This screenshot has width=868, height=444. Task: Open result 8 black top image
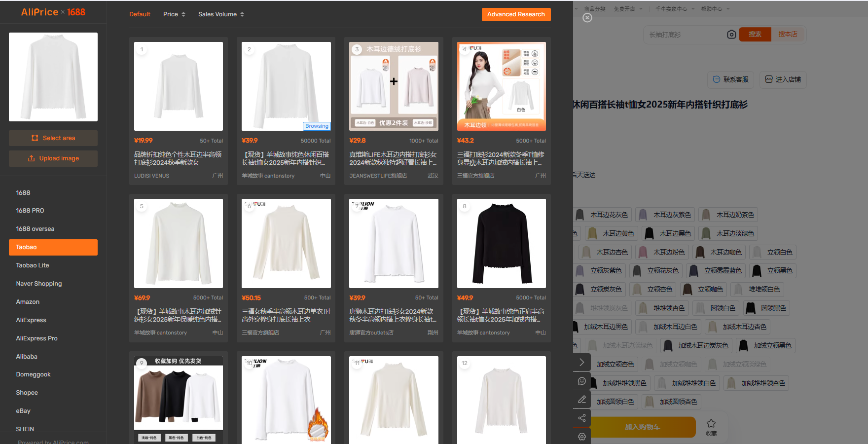[x=502, y=243]
